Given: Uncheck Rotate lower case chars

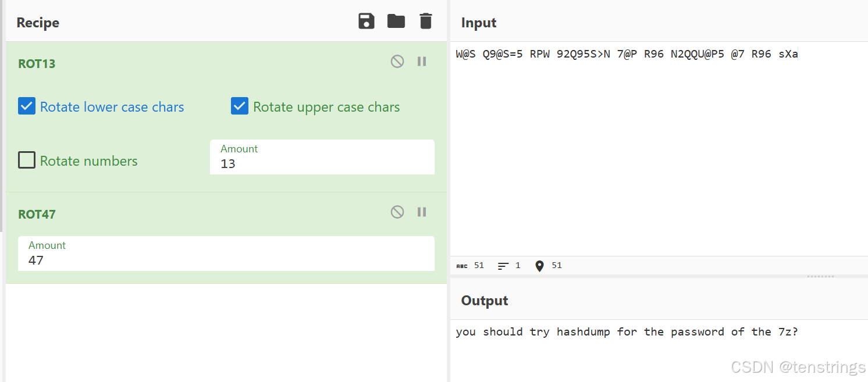Looking at the screenshot, I should coord(27,106).
